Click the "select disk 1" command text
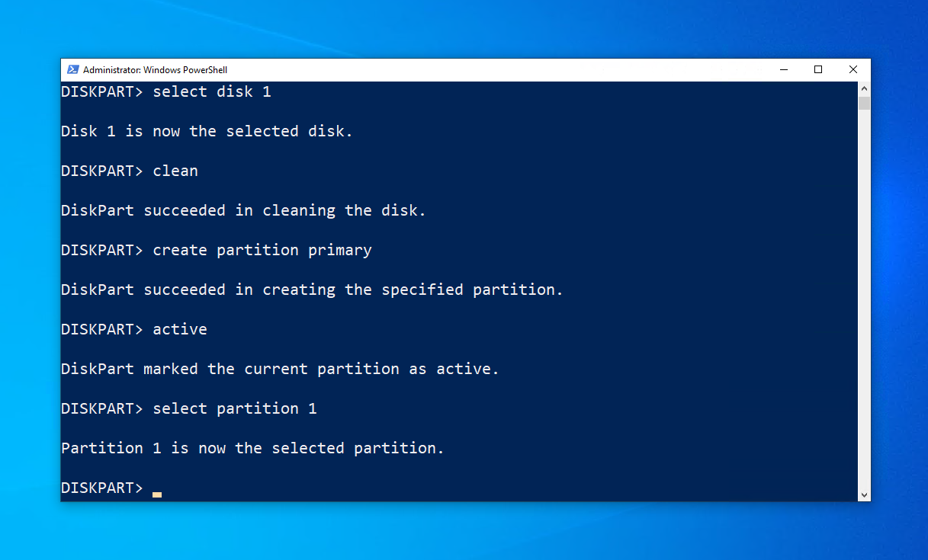The width and height of the screenshot is (928, 560). click(x=212, y=92)
